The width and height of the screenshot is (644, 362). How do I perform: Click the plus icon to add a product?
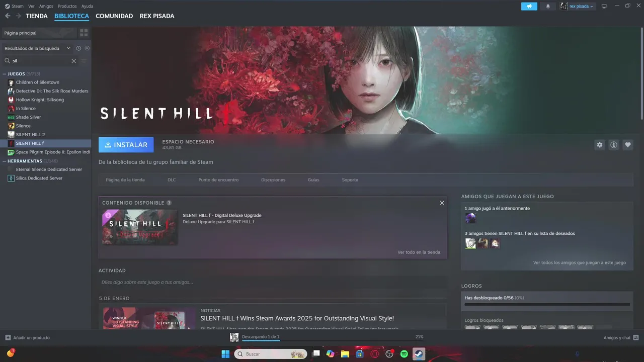click(8, 337)
